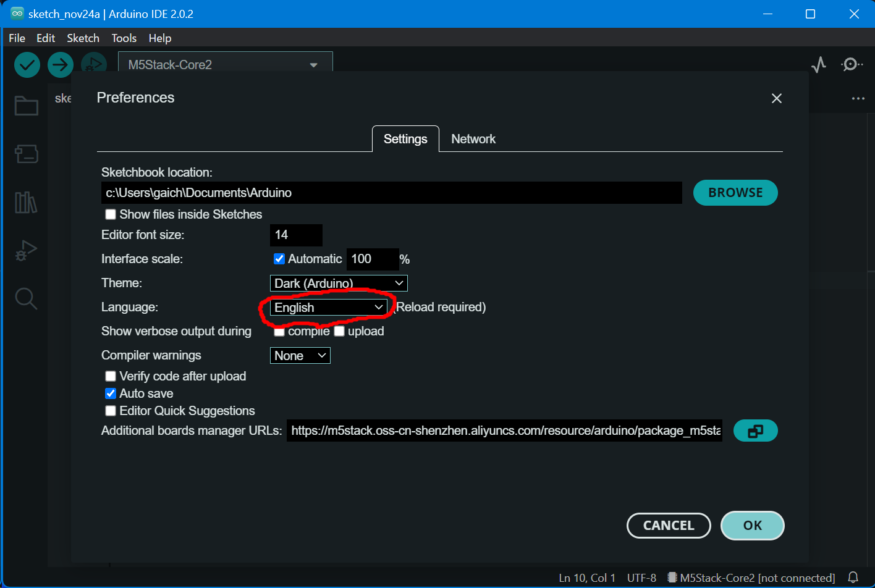This screenshot has width=875, height=588.
Task: Open the Sketchbook folder sidebar icon
Action: [x=26, y=105]
